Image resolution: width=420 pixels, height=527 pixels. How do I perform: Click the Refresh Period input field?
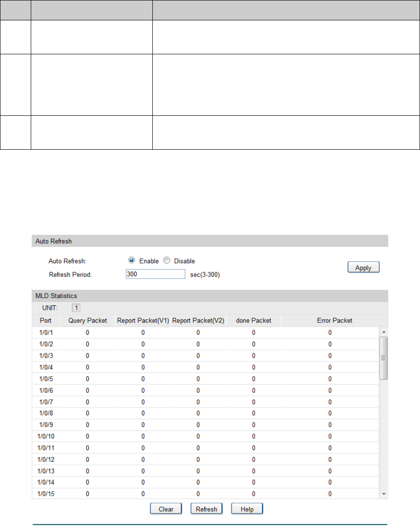[155, 274]
